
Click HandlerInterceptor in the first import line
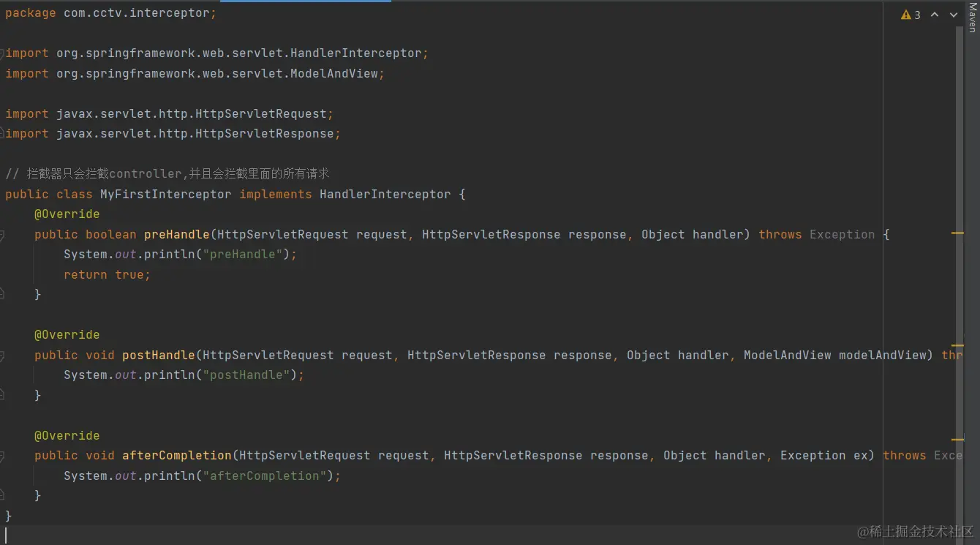[356, 53]
